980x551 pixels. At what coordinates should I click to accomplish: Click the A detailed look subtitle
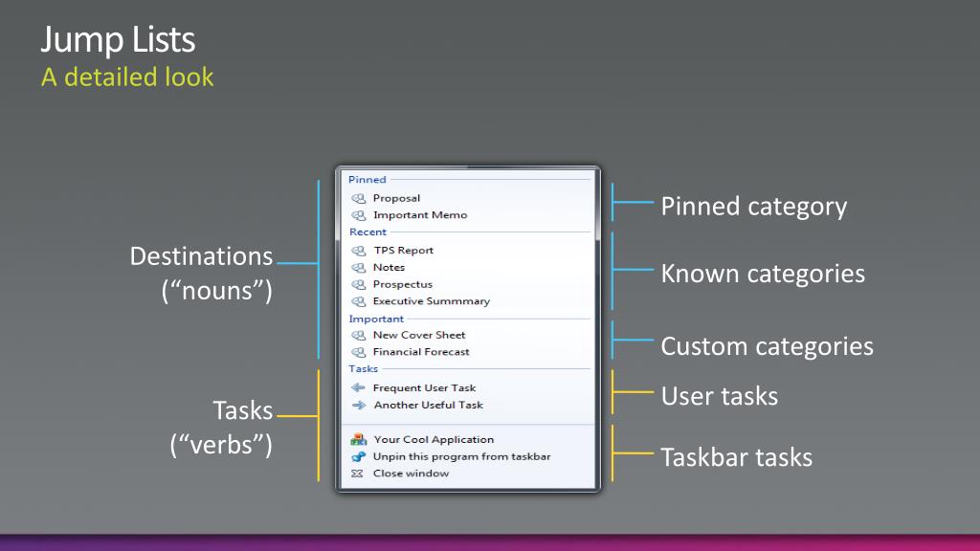127,77
